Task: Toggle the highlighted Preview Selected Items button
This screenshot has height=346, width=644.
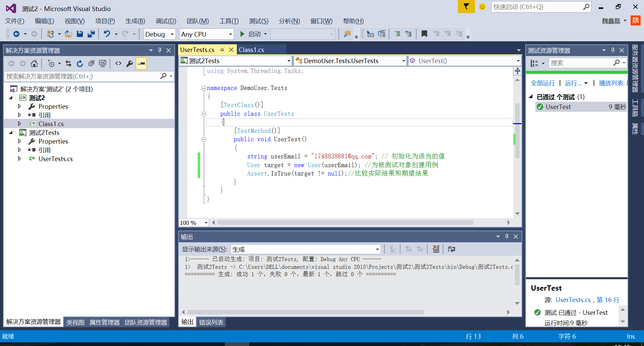Action: point(141,63)
